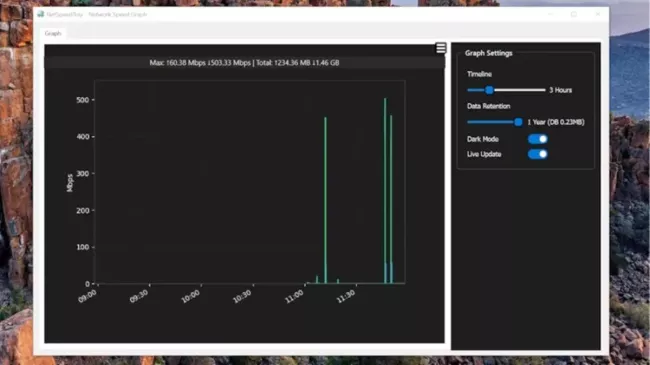The width and height of the screenshot is (650, 365).
Task: Adjust the Timeline slider handle
Action: point(489,90)
